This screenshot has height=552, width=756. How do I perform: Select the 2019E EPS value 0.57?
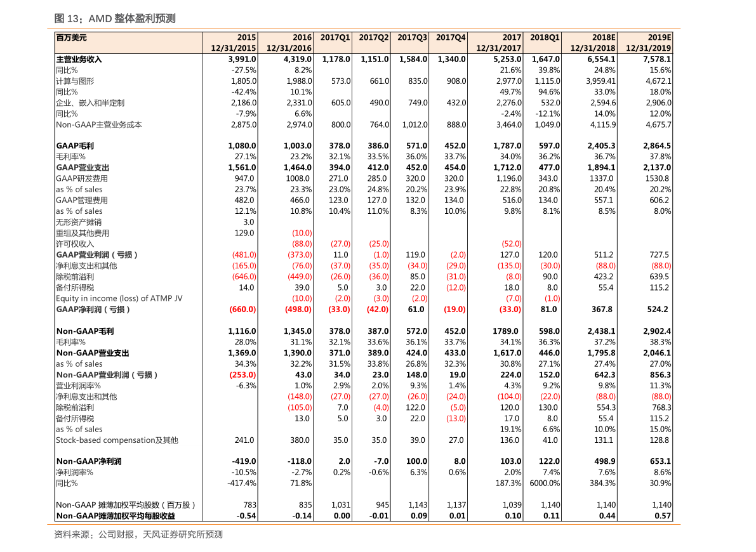coord(663,516)
